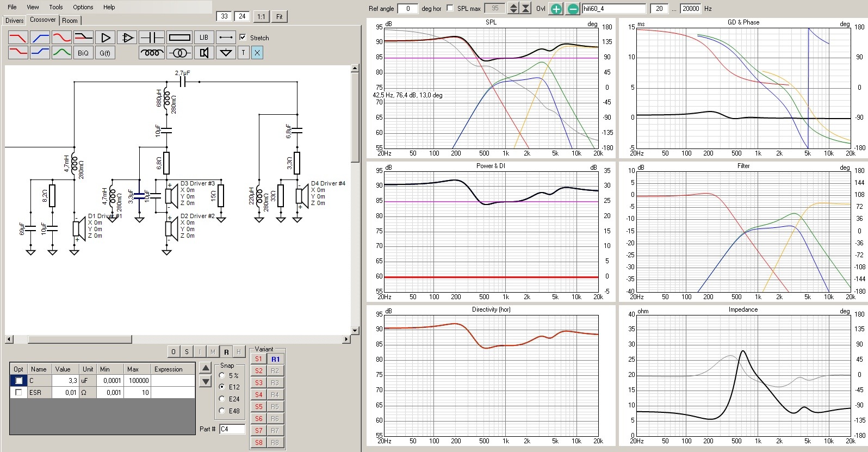Viewport: 868px width, 452px height.
Task: Click the bold R button beside M
Action: click(x=226, y=352)
